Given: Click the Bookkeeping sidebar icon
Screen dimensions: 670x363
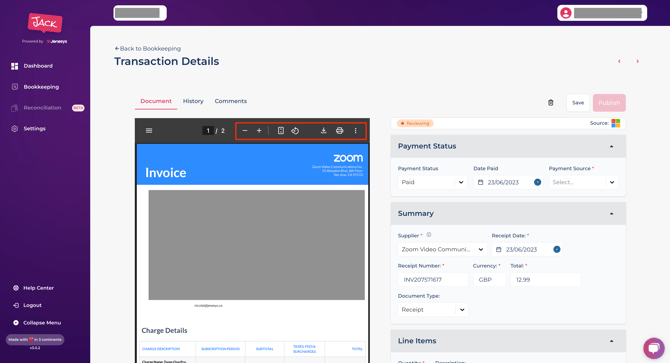Looking at the screenshot, I should point(15,87).
